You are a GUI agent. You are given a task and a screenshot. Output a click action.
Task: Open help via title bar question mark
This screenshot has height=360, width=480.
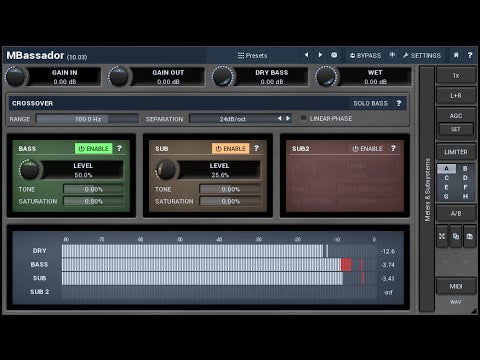coord(470,55)
